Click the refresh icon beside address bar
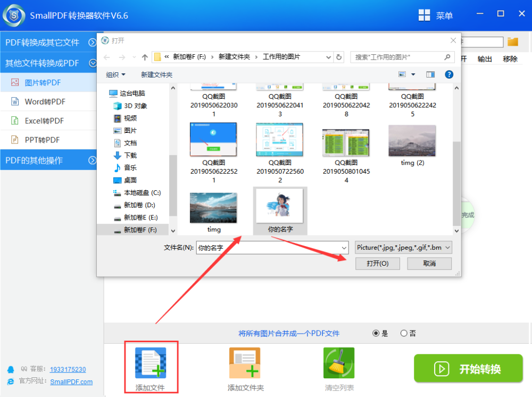The width and height of the screenshot is (532, 397). (338, 57)
